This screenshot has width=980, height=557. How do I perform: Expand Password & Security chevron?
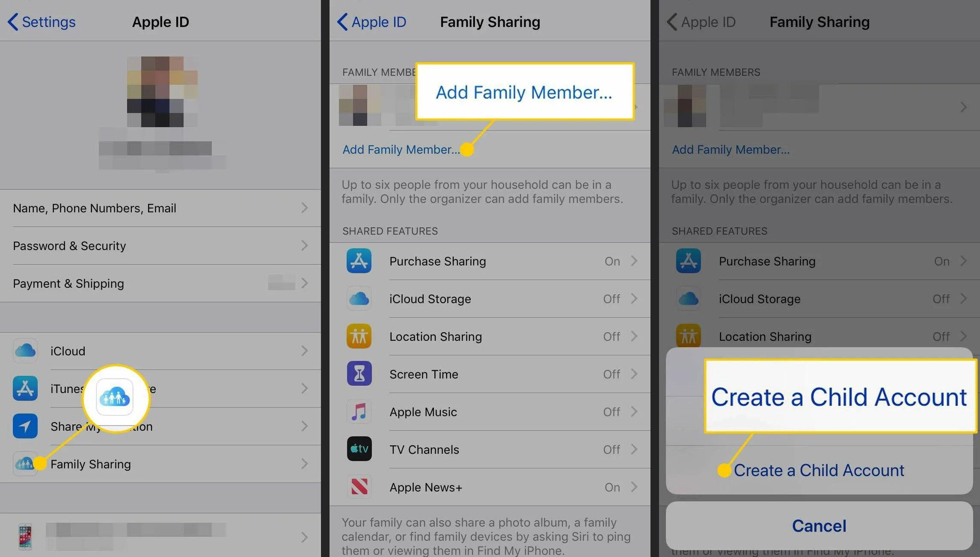pos(304,246)
